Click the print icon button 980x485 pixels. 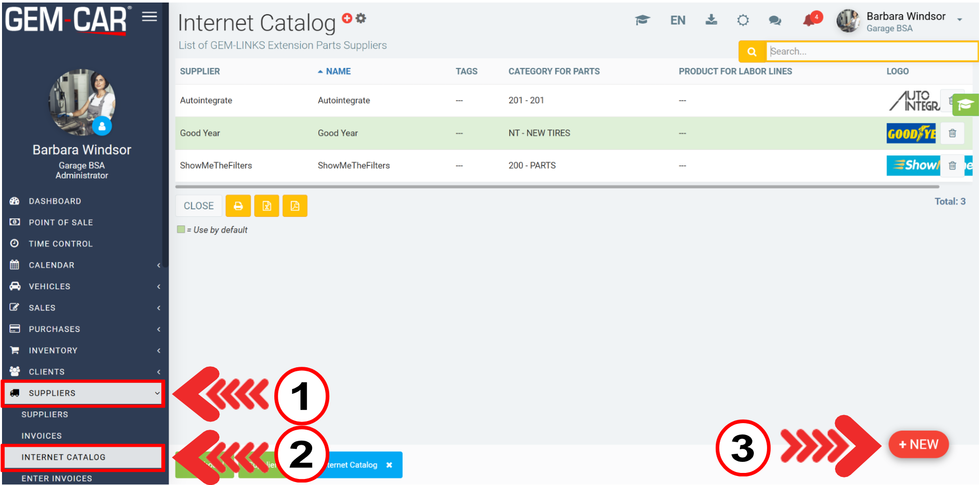[238, 206]
